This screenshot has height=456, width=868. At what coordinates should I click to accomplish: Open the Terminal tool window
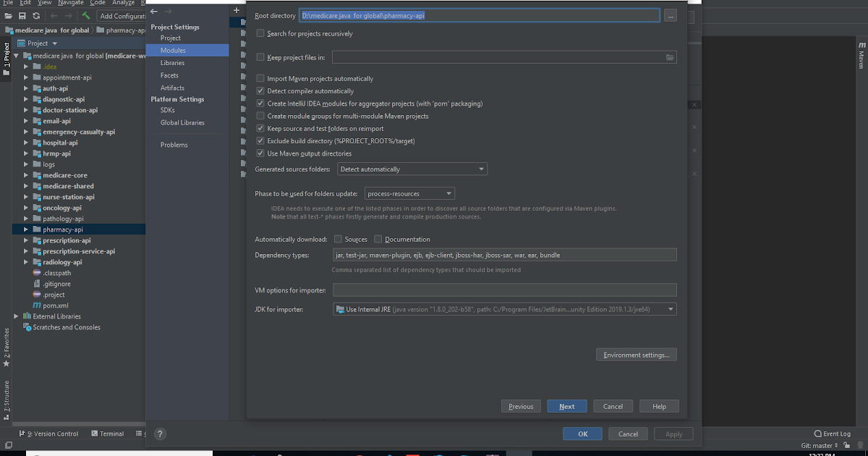click(112, 434)
